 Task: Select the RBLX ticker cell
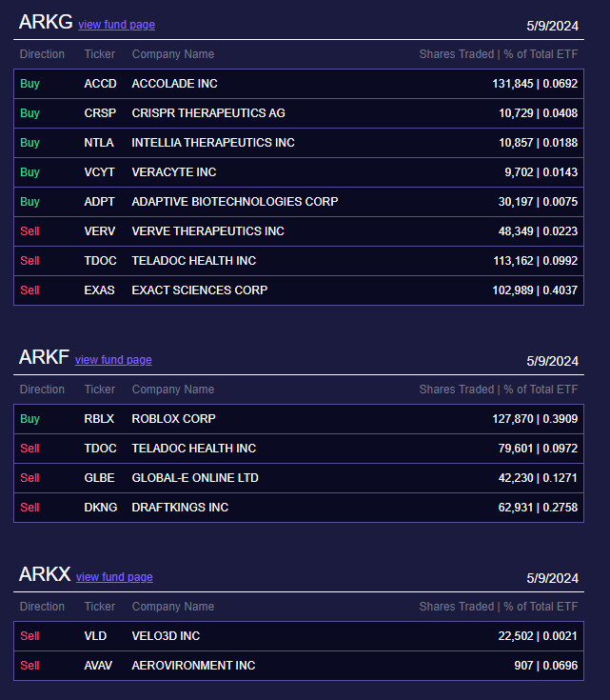coord(99,419)
